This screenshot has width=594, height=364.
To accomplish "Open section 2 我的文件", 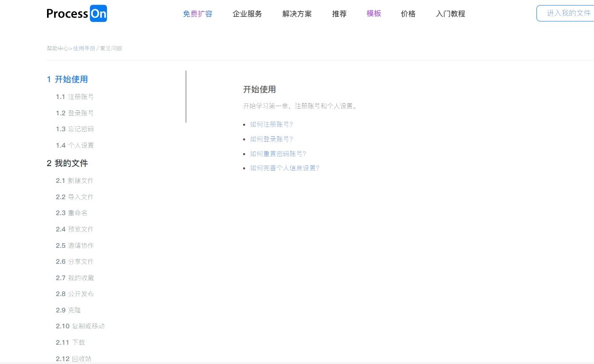I will tap(67, 163).
